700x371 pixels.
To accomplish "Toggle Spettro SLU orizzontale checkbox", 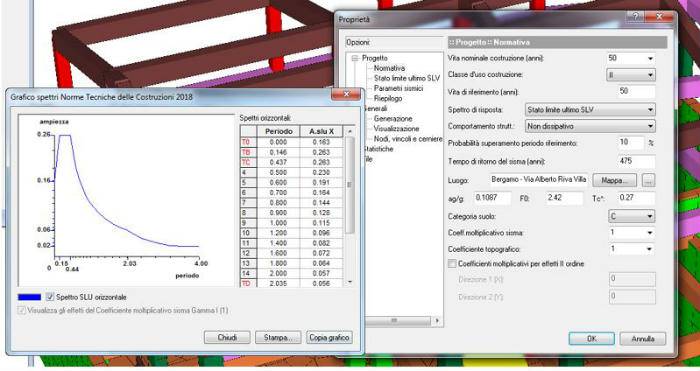I will (x=50, y=297).
